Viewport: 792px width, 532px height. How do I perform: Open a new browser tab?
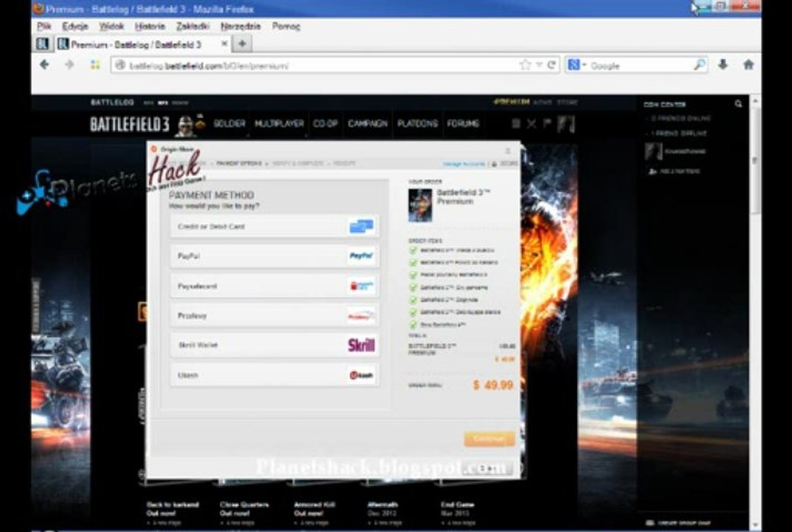242,44
